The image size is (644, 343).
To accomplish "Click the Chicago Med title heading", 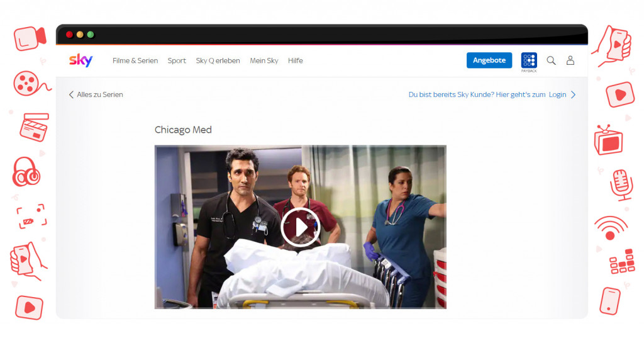I will pyautogui.click(x=183, y=130).
